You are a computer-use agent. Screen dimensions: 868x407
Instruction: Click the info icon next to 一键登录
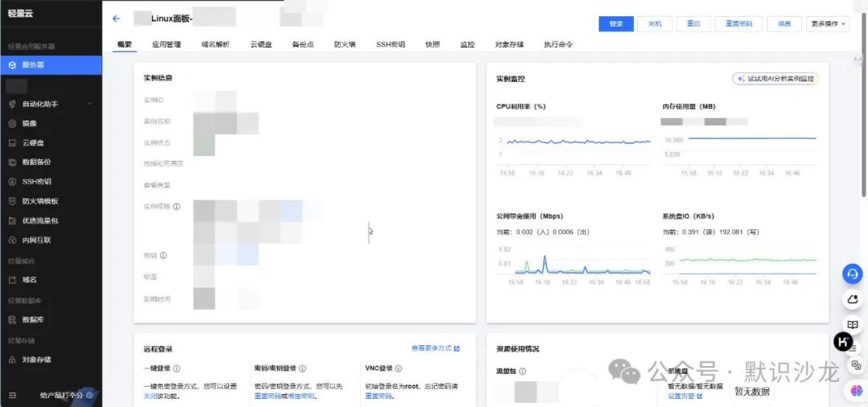tap(177, 368)
